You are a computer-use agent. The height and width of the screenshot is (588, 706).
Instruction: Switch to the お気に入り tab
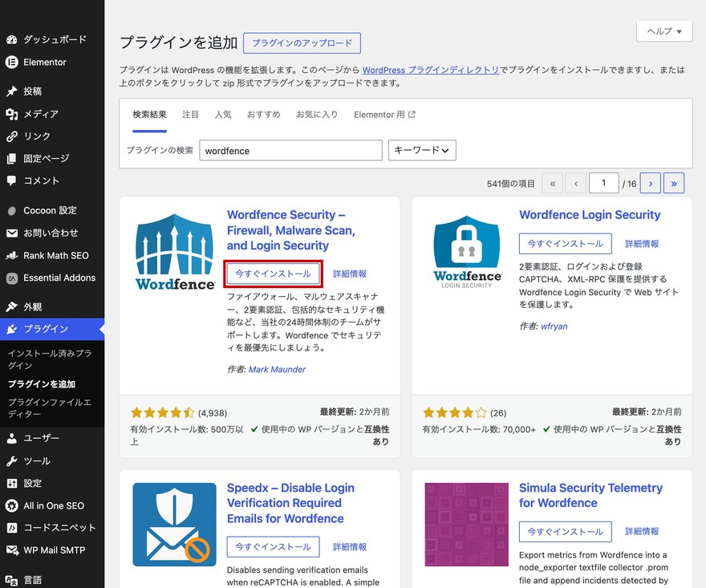click(x=317, y=115)
